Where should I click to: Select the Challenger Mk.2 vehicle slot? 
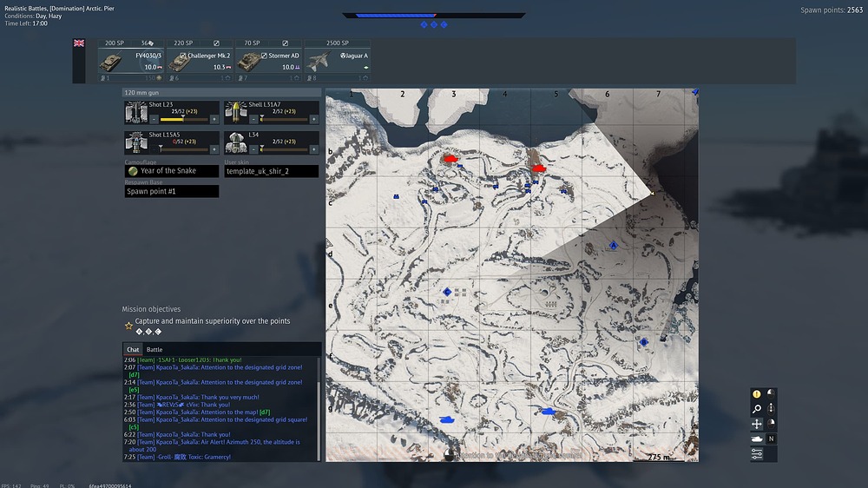[200, 61]
